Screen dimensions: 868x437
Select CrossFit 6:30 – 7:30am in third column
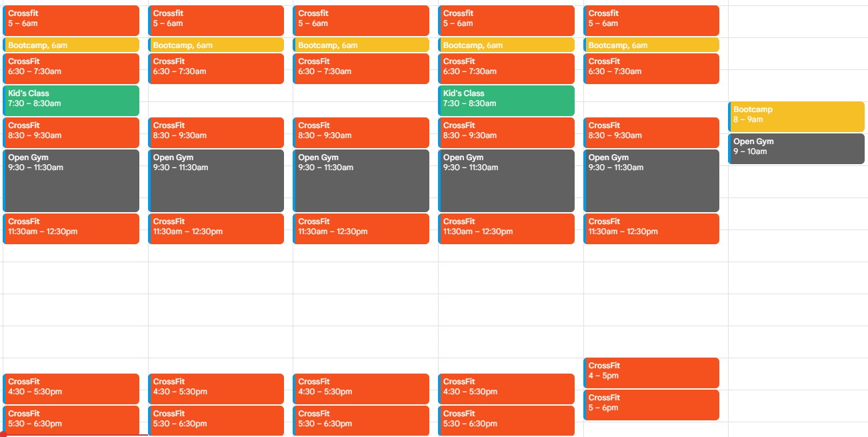tap(361, 69)
